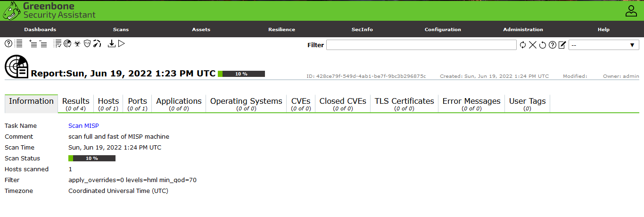Open the Configuration menu
Screen dimensions: 644x217
pos(443,29)
